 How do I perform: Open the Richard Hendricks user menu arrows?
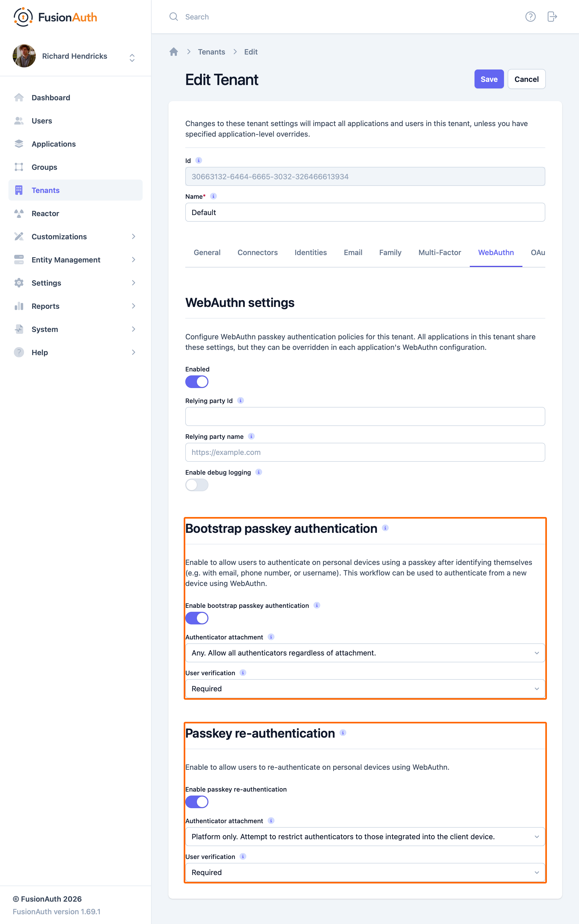(x=132, y=57)
